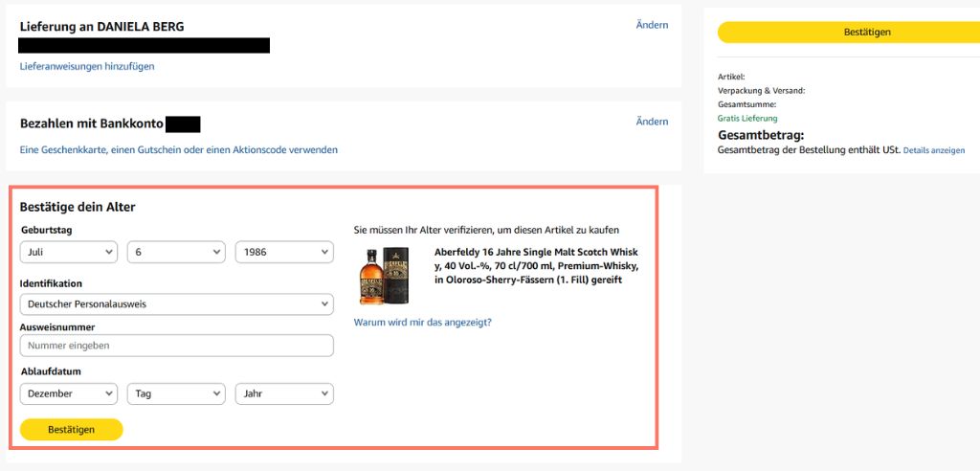
Task: Click the yellow Bestätigen order button
Action: click(849, 32)
